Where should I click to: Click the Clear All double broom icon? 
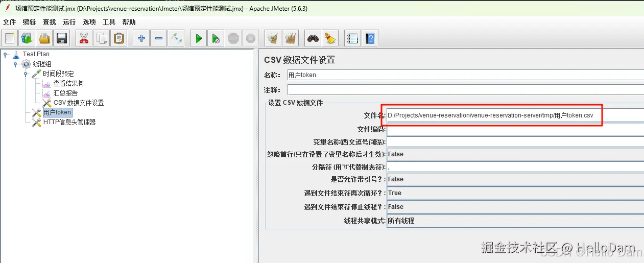[x=291, y=38]
